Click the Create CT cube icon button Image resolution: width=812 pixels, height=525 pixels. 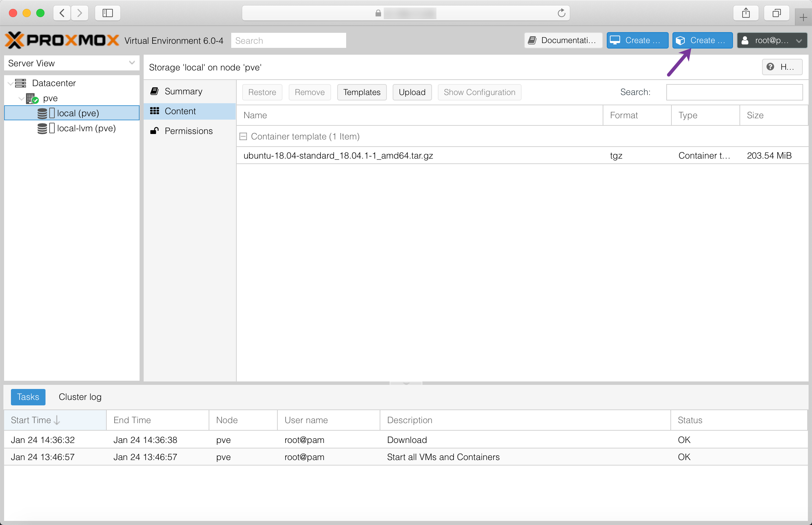[702, 40]
